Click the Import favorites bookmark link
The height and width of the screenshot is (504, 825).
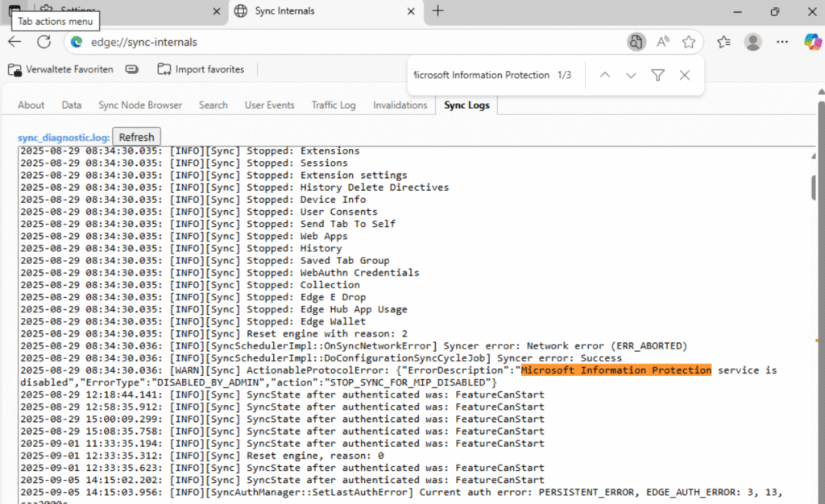coord(201,69)
